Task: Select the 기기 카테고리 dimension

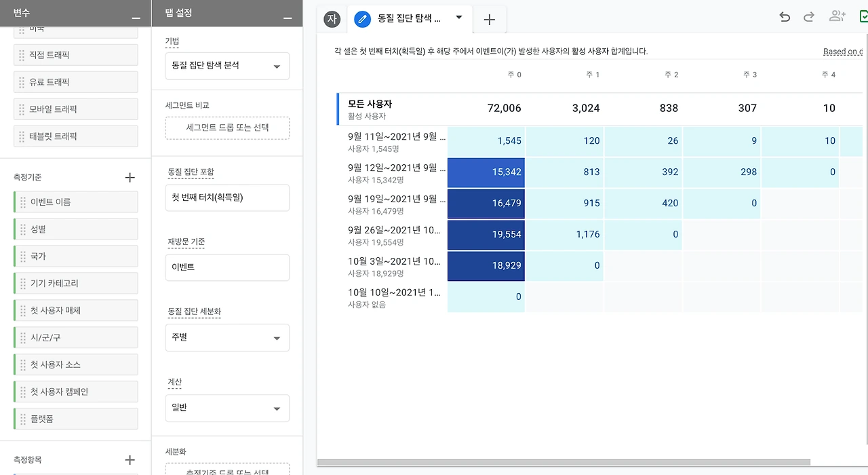Action: 76,283
